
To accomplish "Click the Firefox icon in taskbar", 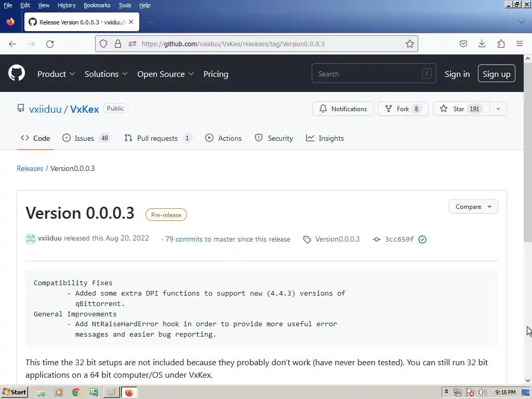I will tap(129, 393).
